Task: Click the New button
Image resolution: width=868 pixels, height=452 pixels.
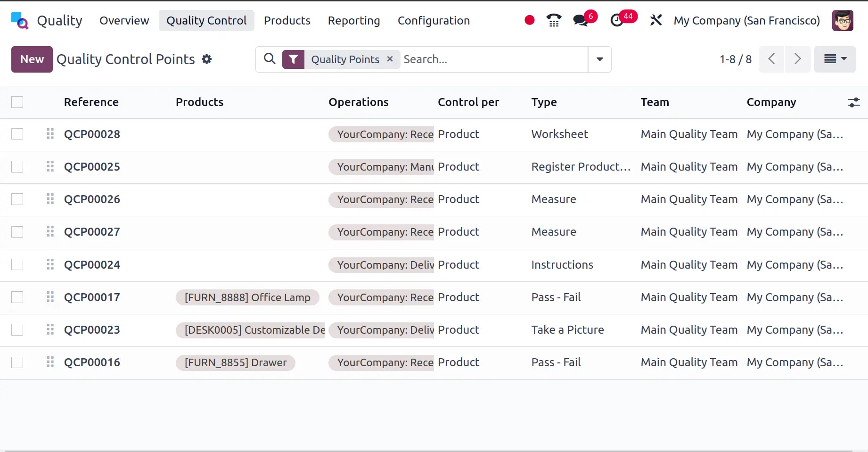Action: coord(32,59)
